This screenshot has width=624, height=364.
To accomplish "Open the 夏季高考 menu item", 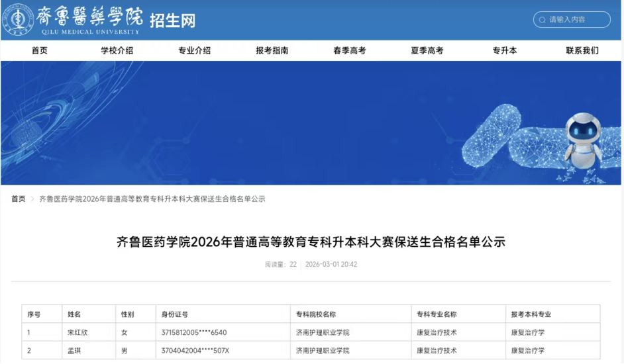I will (x=427, y=50).
